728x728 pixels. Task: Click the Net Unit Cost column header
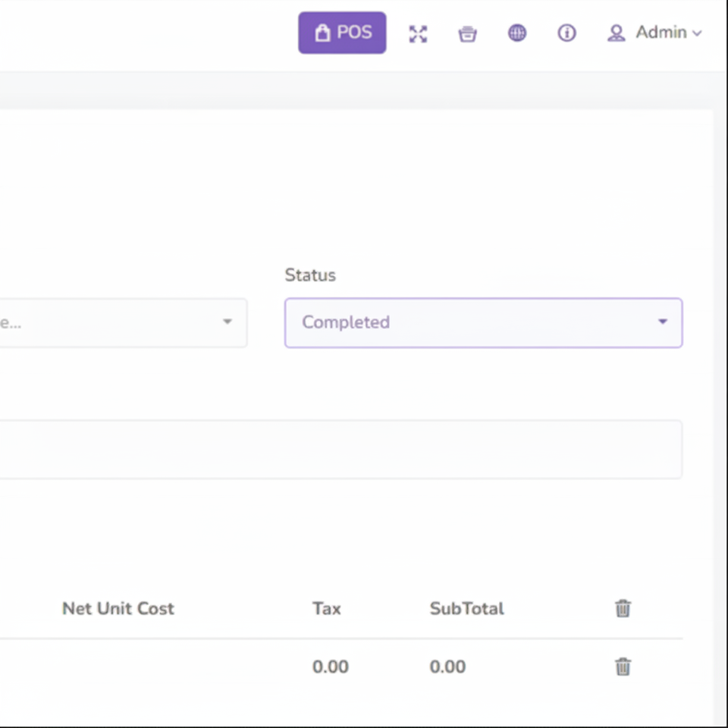(118, 608)
